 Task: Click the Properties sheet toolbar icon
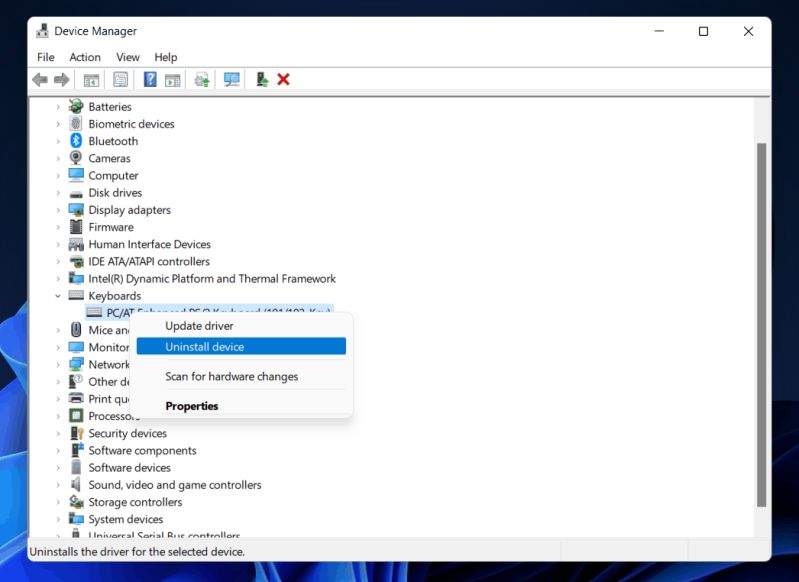[x=120, y=80]
